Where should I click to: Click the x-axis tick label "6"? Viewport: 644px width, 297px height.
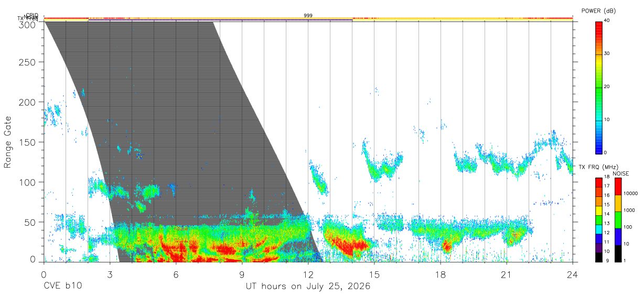[176, 274]
